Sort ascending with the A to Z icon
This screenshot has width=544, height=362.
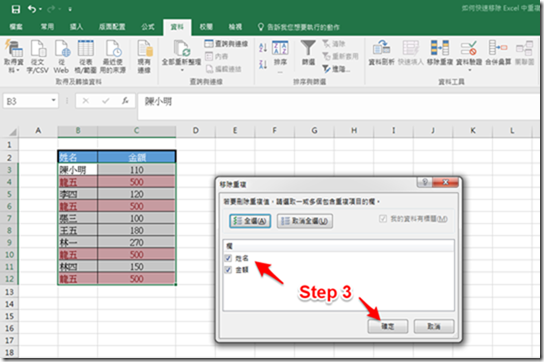(x=263, y=47)
